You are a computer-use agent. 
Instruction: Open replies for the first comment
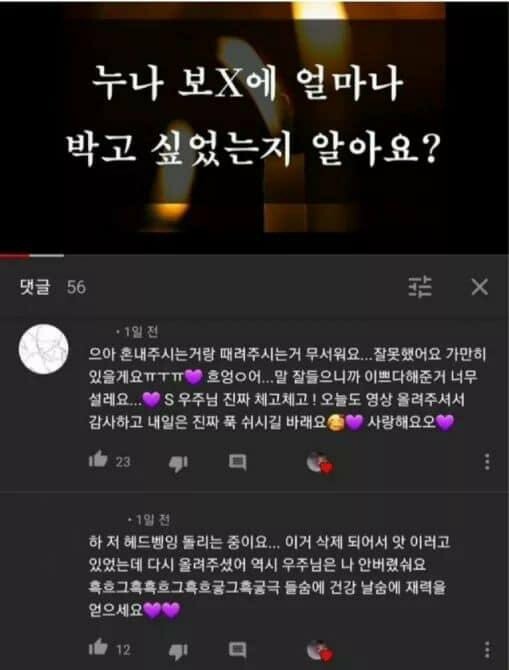pyautogui.click(x=238, y=462)
